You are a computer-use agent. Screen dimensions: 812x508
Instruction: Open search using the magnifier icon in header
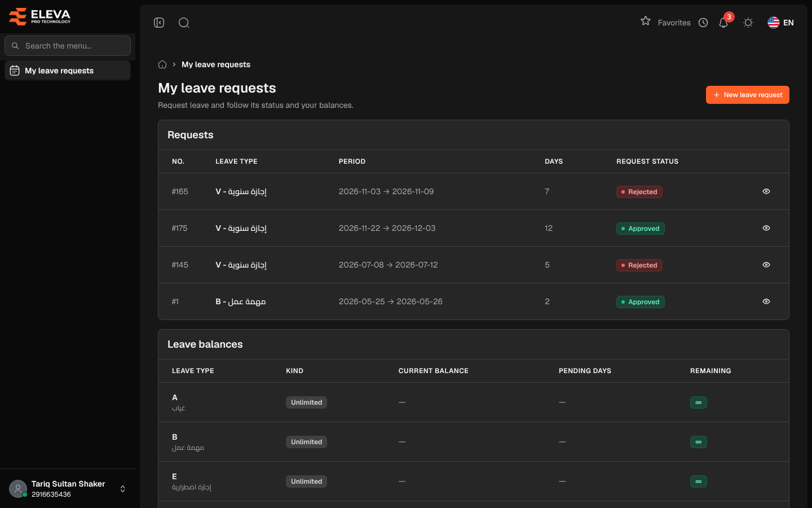coord(184,23)
